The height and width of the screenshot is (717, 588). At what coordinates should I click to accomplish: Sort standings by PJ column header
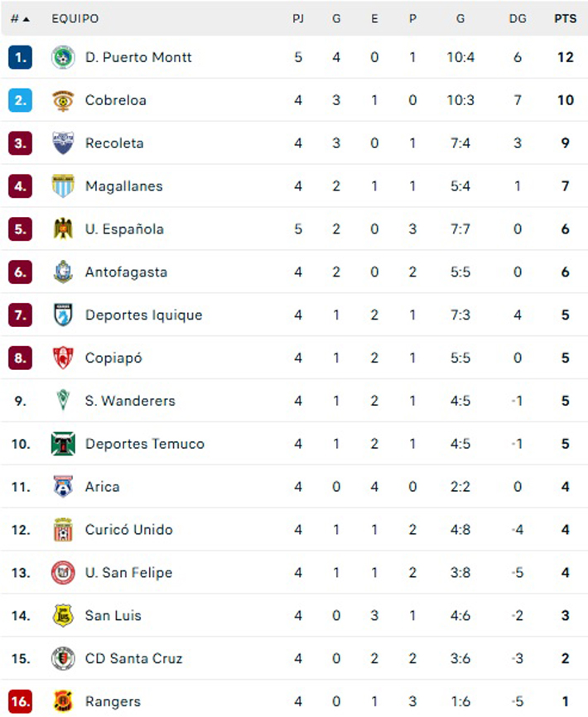coord(298,18)
